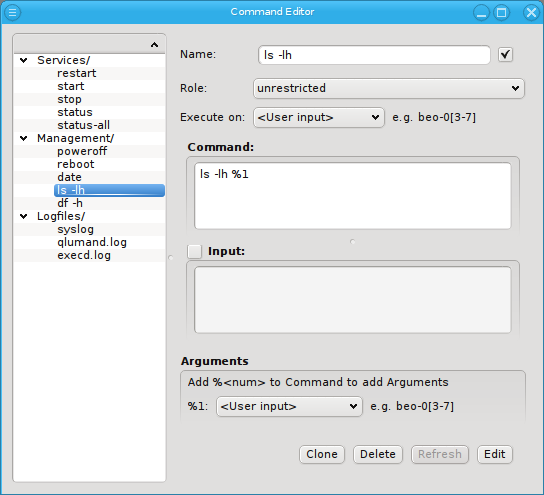Open the window menu icon in title bar

coord(12,12)
